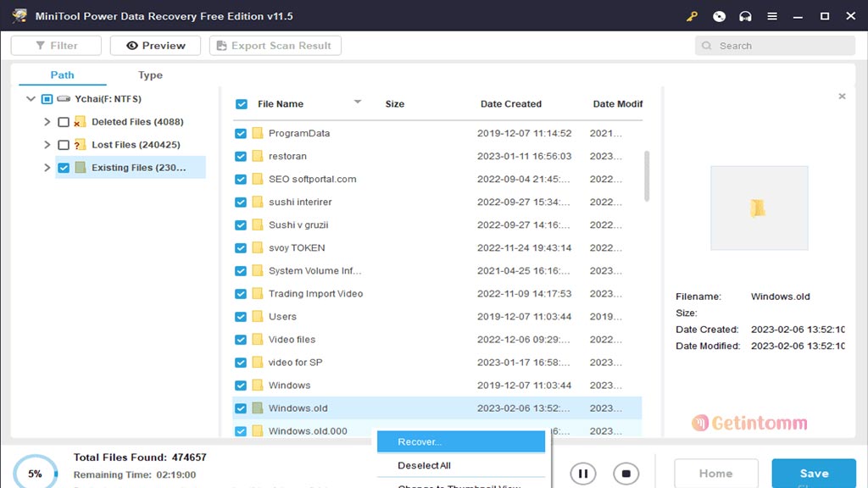Sort by the Size column header

click(x=395, y=104)
